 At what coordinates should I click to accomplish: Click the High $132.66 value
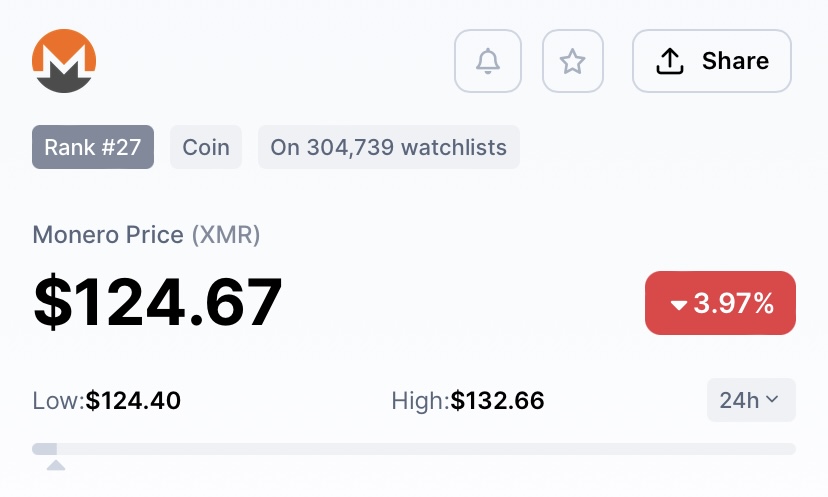pyautogui.click(x=497, y=401)
